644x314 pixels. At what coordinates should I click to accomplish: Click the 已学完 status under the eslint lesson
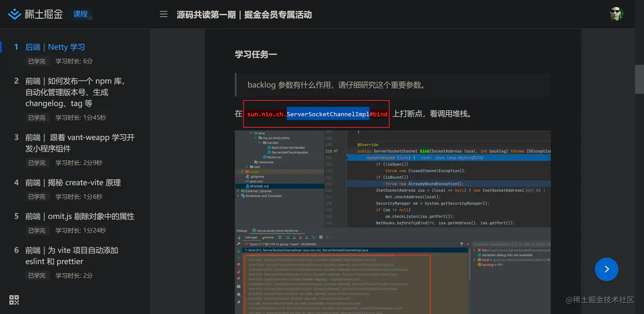coord(37,276)
